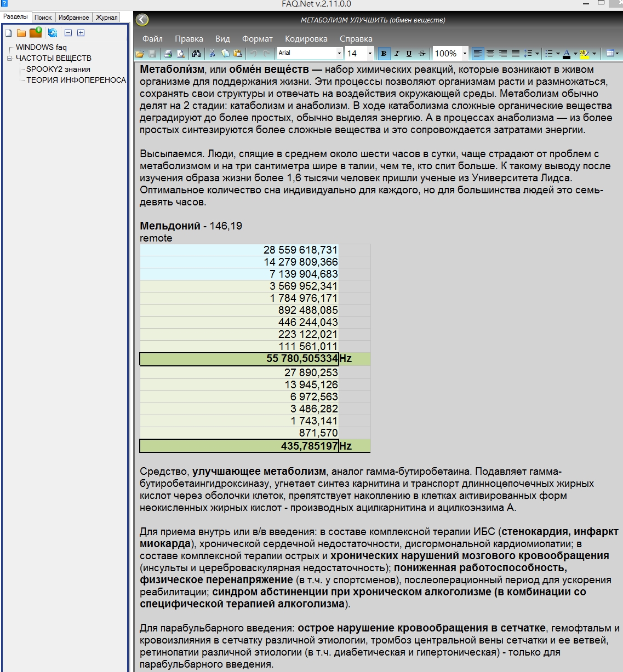Align text left
623x672 pixels.
[478, 54]
